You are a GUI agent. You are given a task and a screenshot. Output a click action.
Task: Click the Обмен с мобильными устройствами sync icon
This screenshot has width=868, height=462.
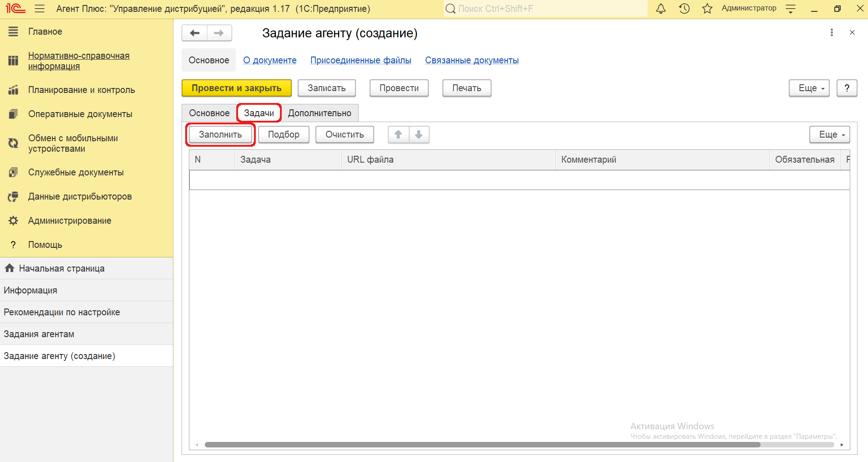coord(13,143)
